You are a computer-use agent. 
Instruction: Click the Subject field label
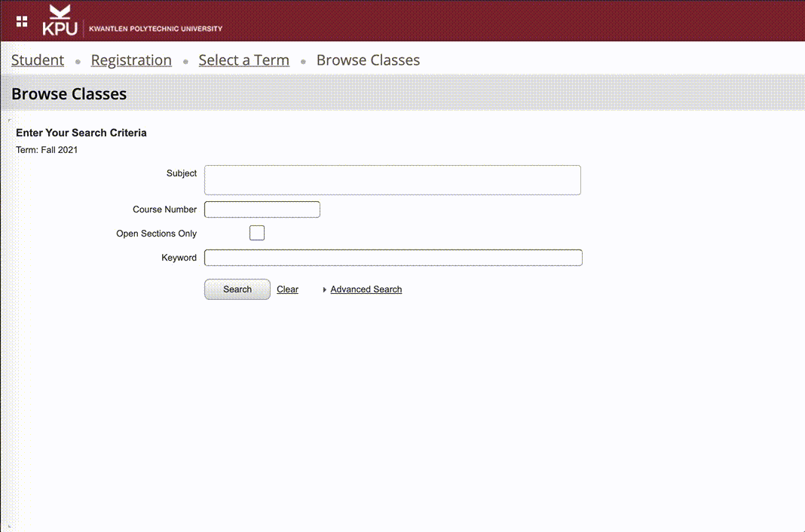[182, 173]
